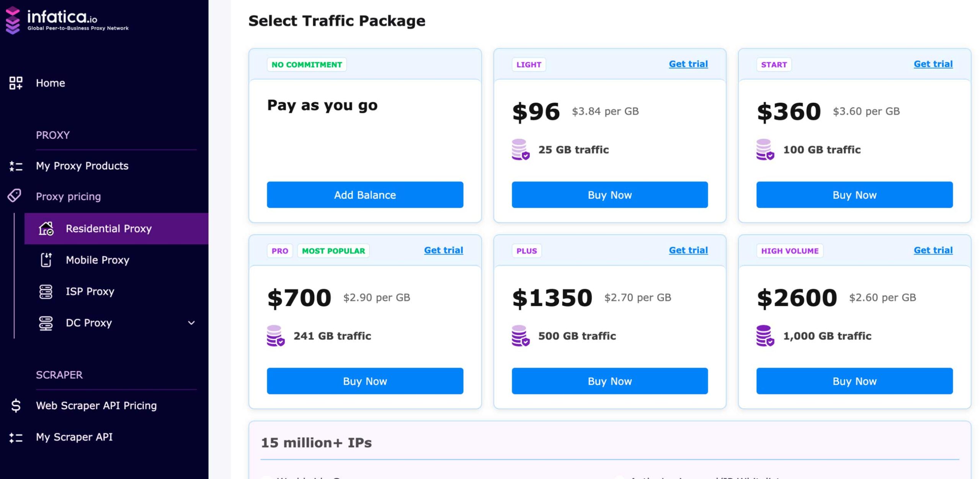Click the Web Scraper API dollar icon
This screenshot has width=980, height=479.
tap(16, 405)
